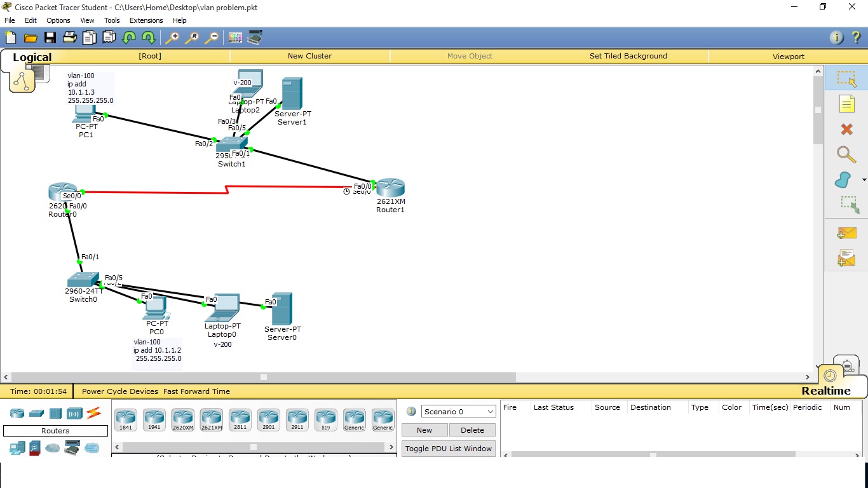Screen dimensions: 868x488
Task: Click the Viewport button
Action: [789, 56]
